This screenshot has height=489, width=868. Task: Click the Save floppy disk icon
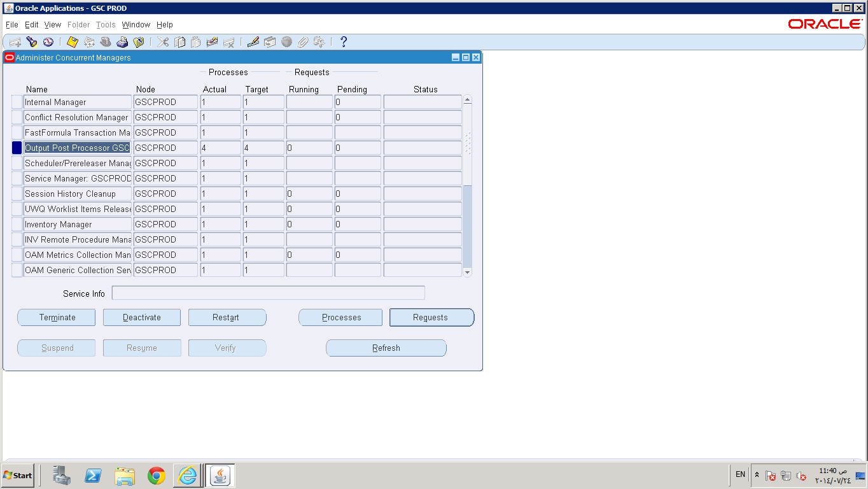73,42
